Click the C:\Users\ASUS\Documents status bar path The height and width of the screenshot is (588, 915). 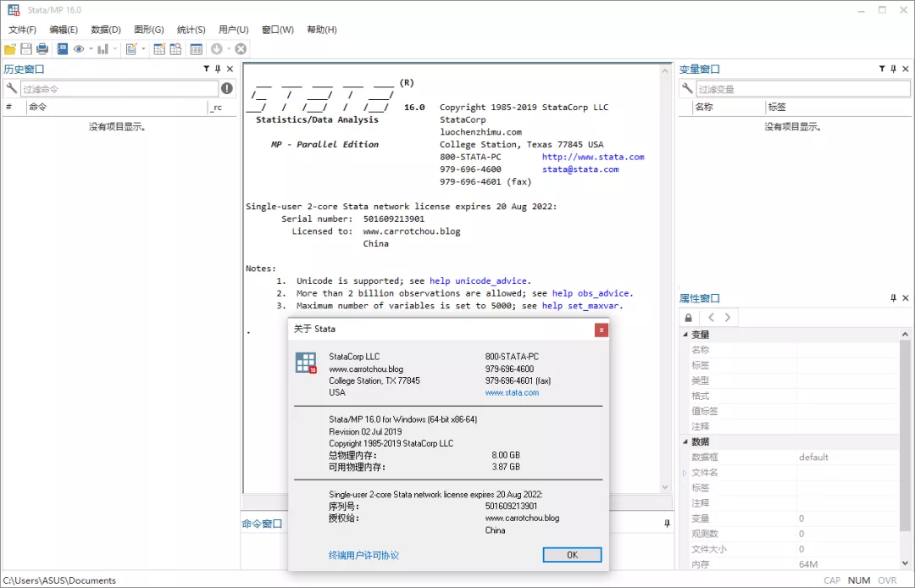59,580
